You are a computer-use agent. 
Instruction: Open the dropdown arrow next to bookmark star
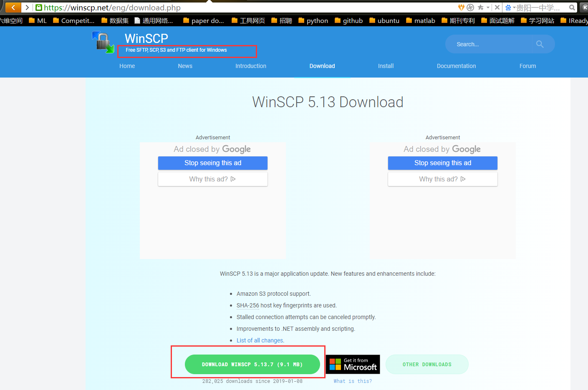(487, 7)
